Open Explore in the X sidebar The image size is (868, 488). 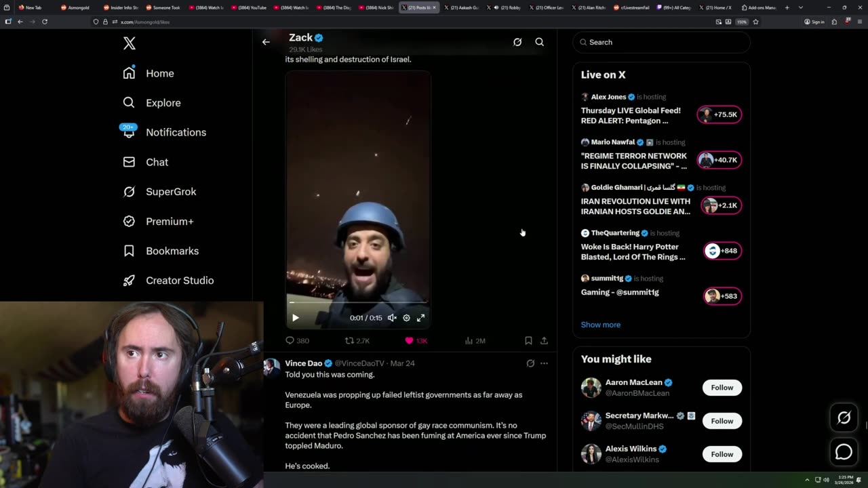[x=152, y=103]
